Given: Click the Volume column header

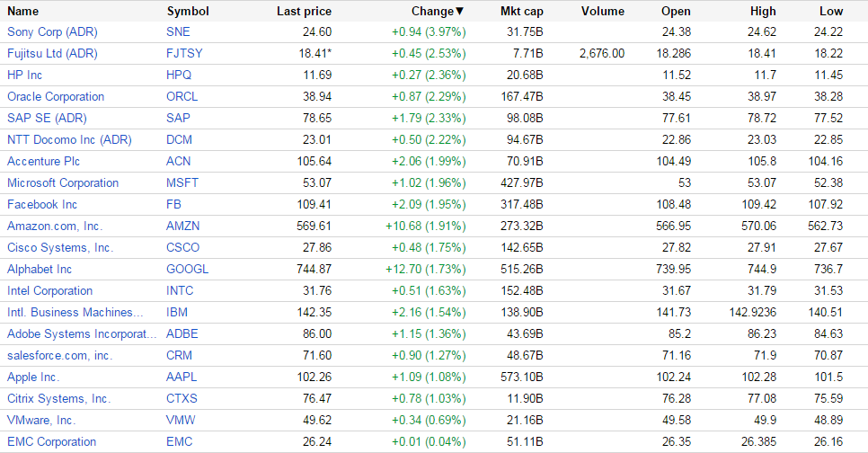Looking at the screenshot, I should click(x=602, y=12).
